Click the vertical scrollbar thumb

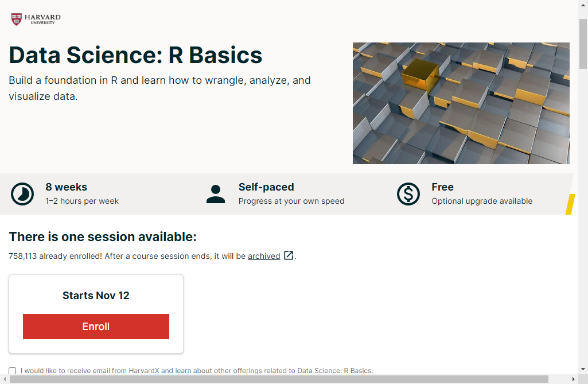click(583, 43)
